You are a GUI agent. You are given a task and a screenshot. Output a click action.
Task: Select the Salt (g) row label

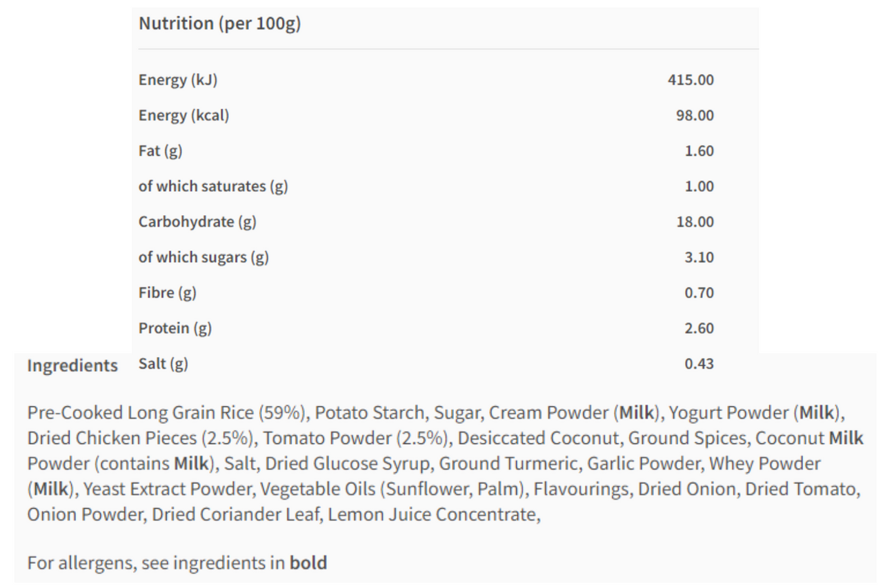(163, 364)
